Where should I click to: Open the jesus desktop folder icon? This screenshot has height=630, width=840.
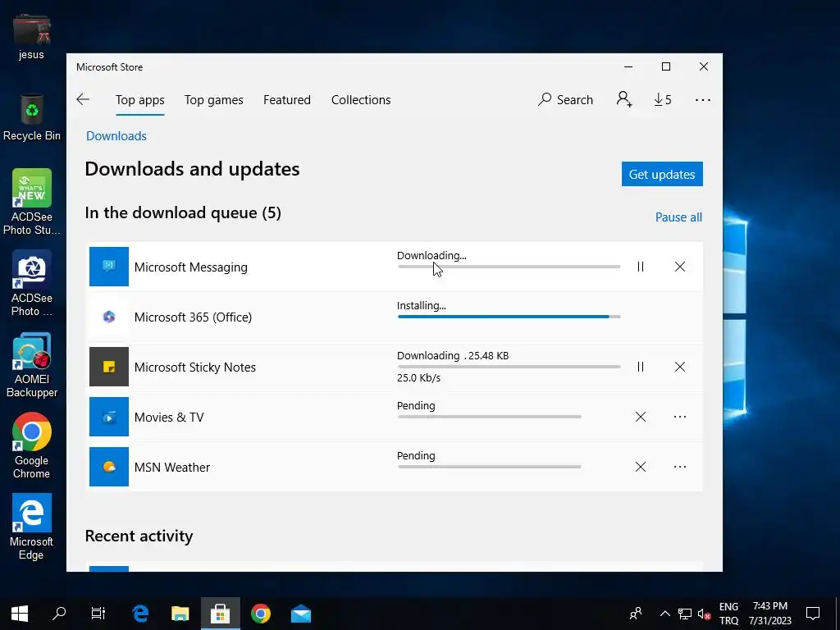[x=31, y=36]
